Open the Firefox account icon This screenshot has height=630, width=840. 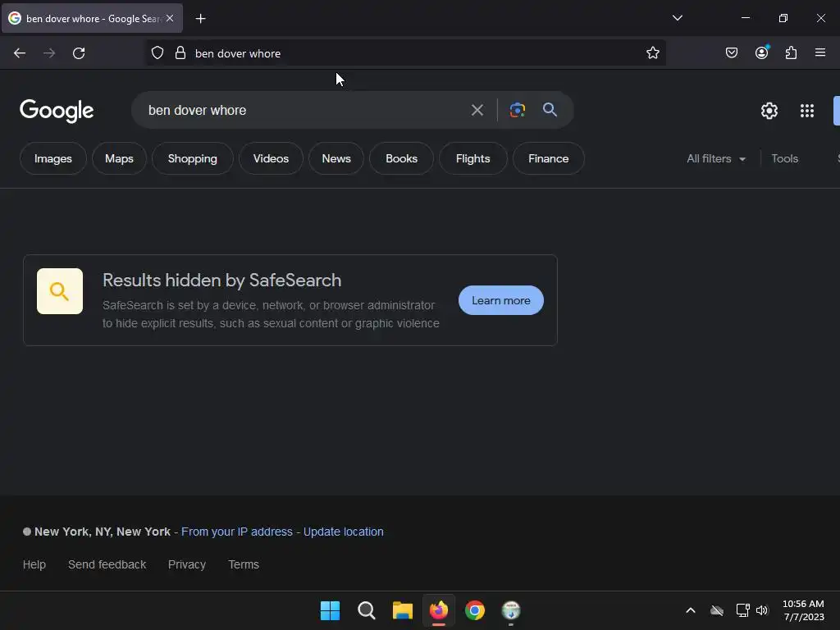761,52
